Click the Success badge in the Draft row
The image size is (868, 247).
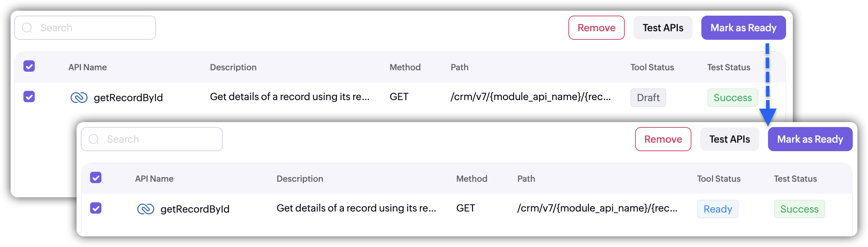(x=733, y=98)
